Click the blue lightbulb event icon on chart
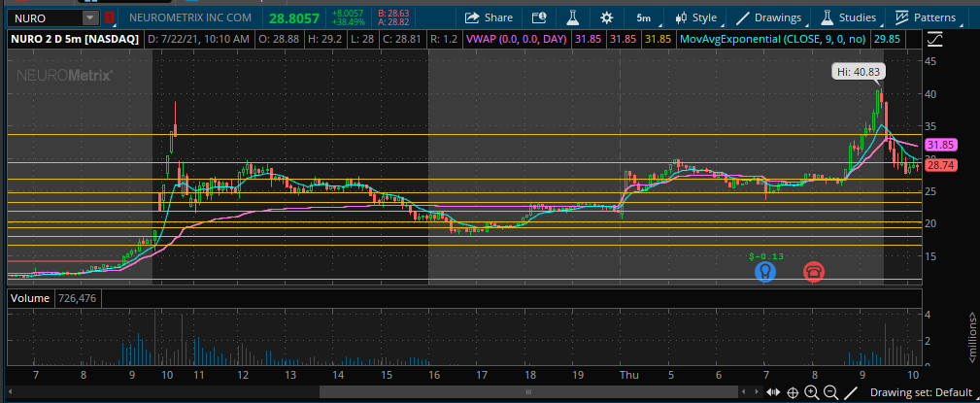The width and height of the screenshot is (980, 403). tap(765, 271)
